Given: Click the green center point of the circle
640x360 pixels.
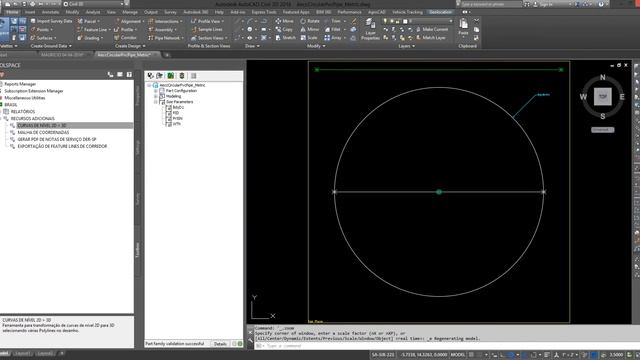Looking at the screenshot, I should pos(439,192).
